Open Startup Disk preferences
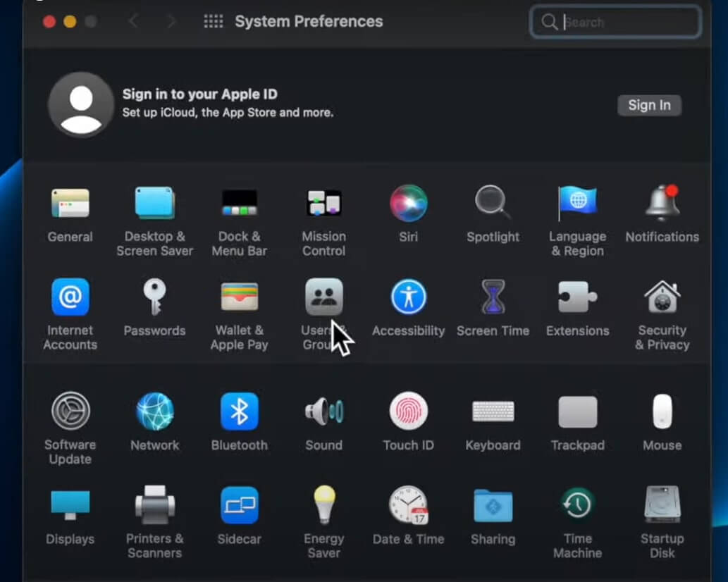The height and width of the screenshot is (582, 728). pos(662,504)
